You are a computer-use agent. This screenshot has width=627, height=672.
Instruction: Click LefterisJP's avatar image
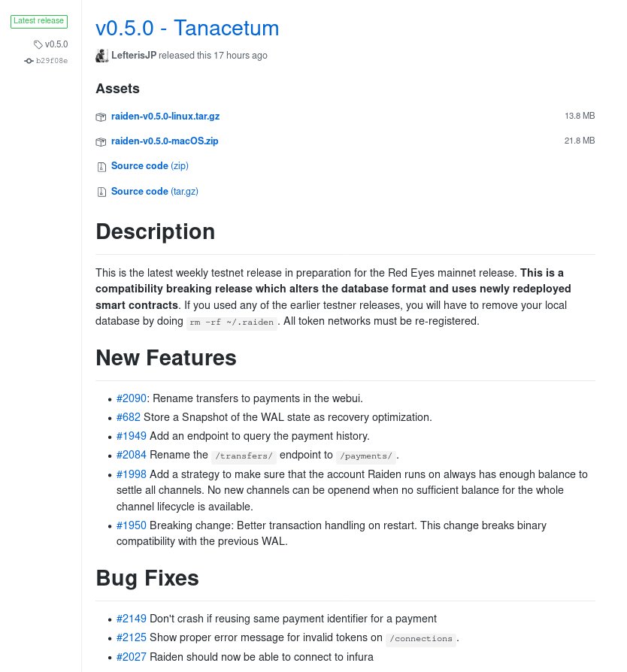101,56
